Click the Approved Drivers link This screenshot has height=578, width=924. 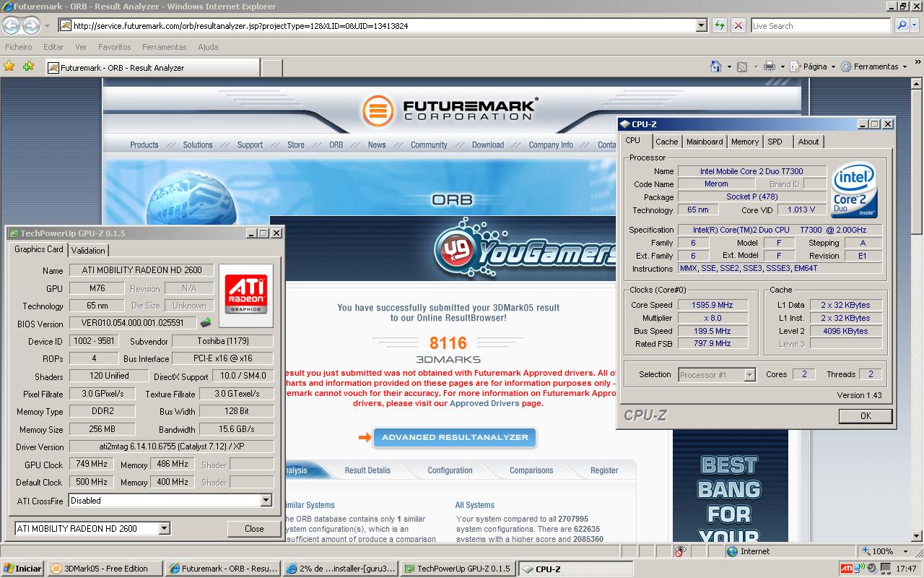[484, 403]
